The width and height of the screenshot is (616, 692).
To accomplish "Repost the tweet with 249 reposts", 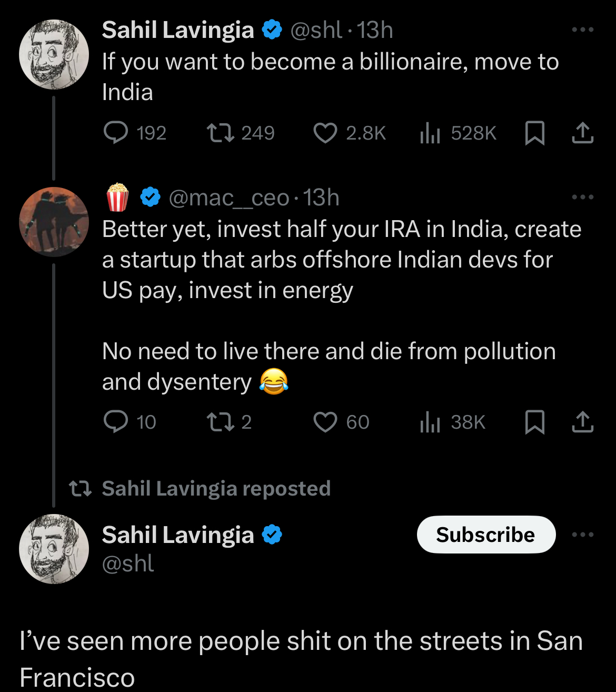I will pos(221,133).
